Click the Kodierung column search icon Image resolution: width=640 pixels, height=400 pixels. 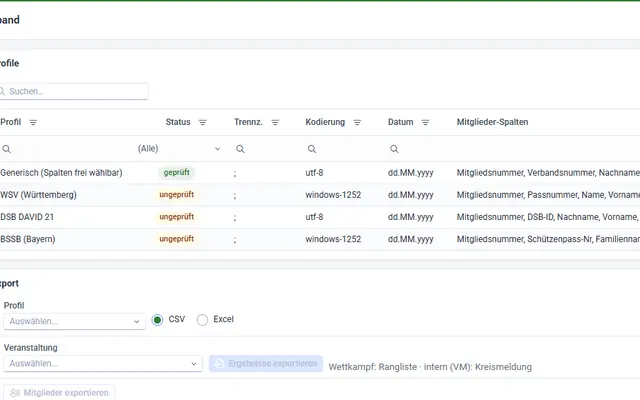[312, 149]
